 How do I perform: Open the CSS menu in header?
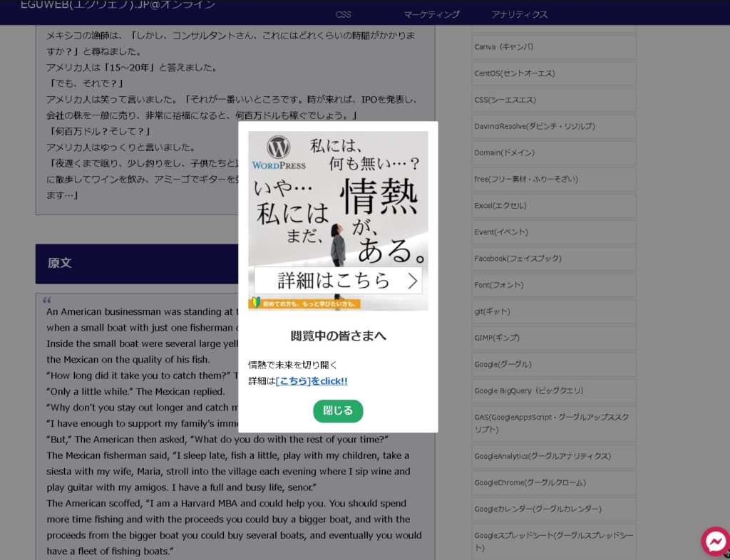[343, 14]
